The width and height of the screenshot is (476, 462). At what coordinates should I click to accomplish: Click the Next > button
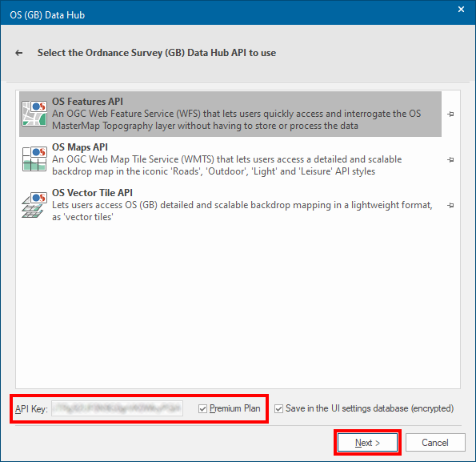coord(367,443)
